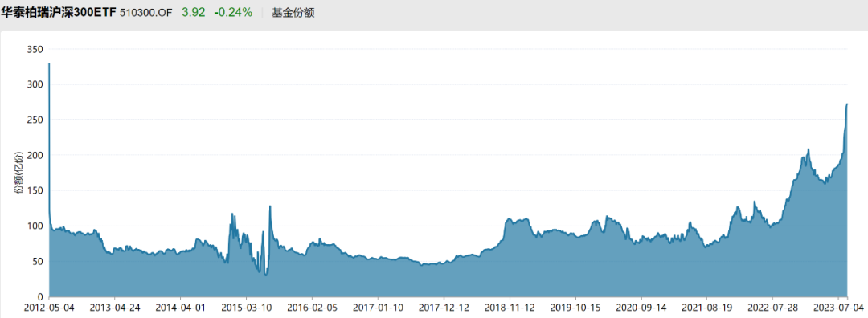The height and width of the screenshot is (318, 868).
Task: Click the fund name 华泰柏瑞沪深300ETF
Action: pyautogui.click(x=59, y=13)
